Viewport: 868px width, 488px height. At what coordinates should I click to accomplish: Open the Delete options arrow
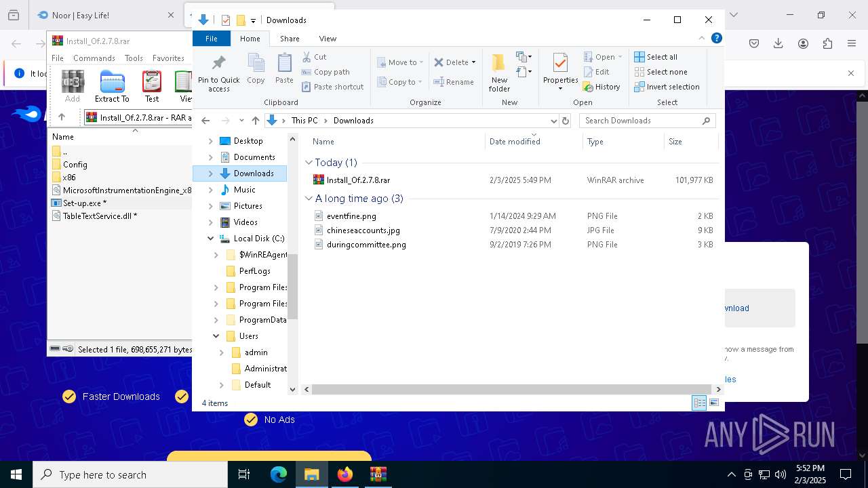point(473,62)
